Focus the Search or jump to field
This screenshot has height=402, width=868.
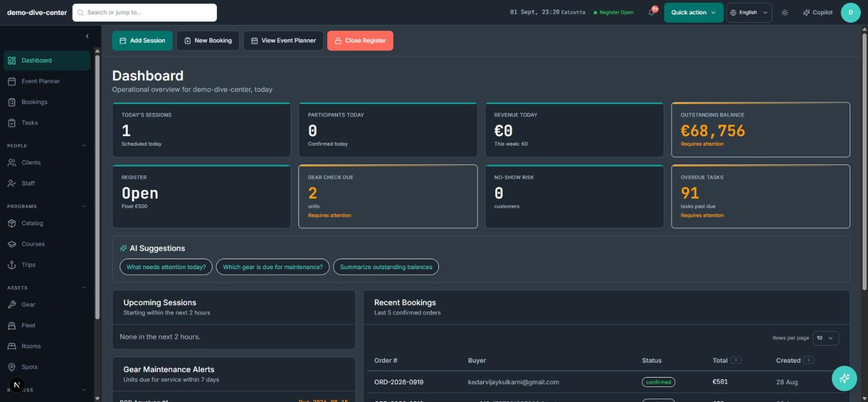pyautogui.click(x=144, y=12)
